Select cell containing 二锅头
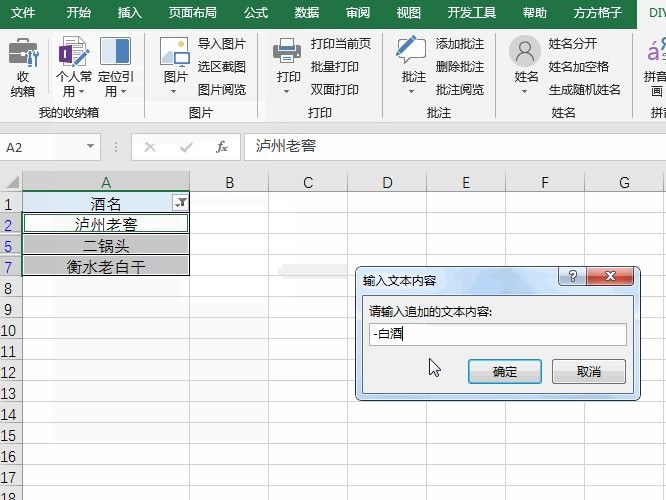Screen dimensions: 666x500 coord(106,245)
